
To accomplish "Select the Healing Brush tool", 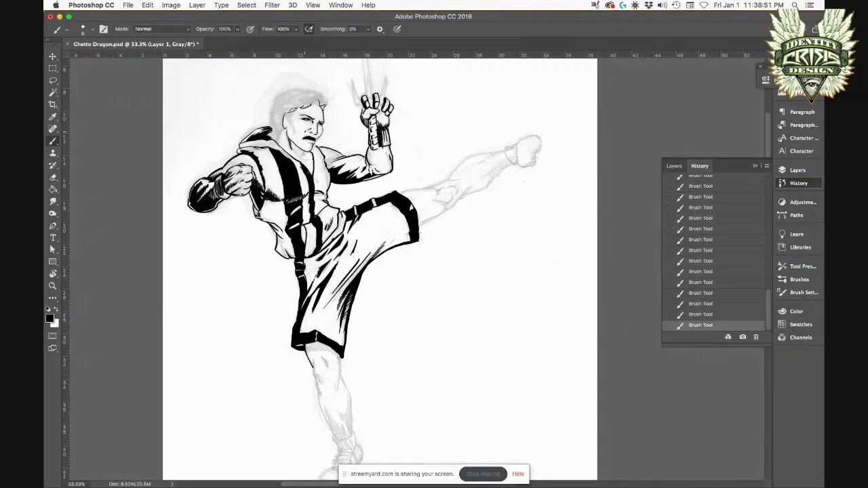I will [53, 129].
